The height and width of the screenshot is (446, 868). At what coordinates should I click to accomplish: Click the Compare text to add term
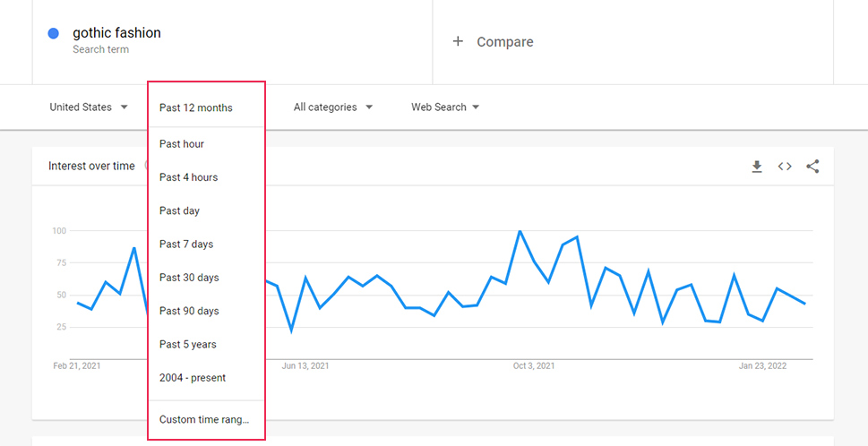click(x=505, y=42)
